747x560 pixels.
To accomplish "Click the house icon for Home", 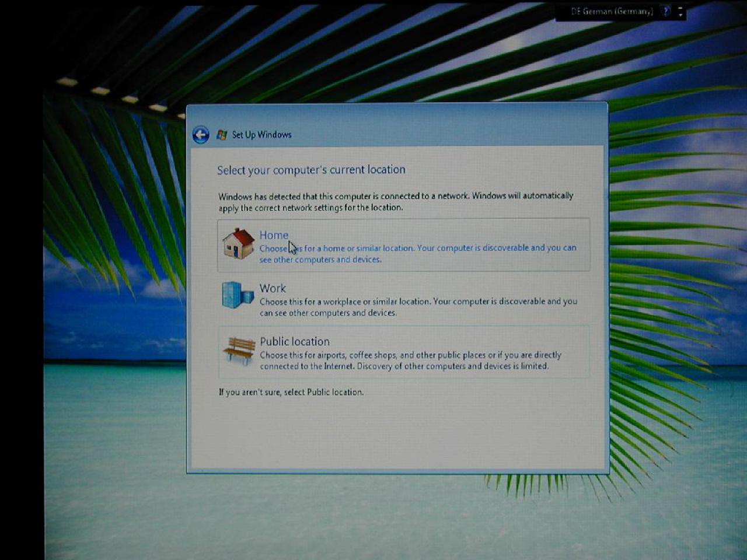I will [x=238, y=244].
